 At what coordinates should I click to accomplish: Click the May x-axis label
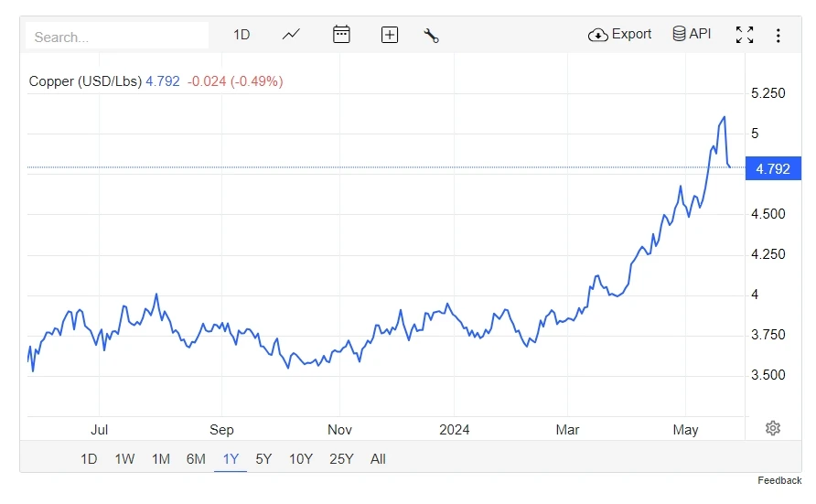(x=685, y=430)
